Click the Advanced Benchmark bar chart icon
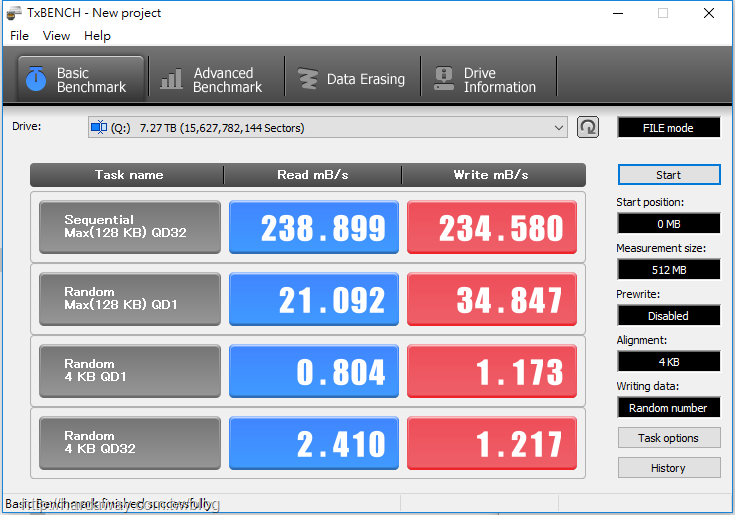735x515 pixels. (172, 79)
